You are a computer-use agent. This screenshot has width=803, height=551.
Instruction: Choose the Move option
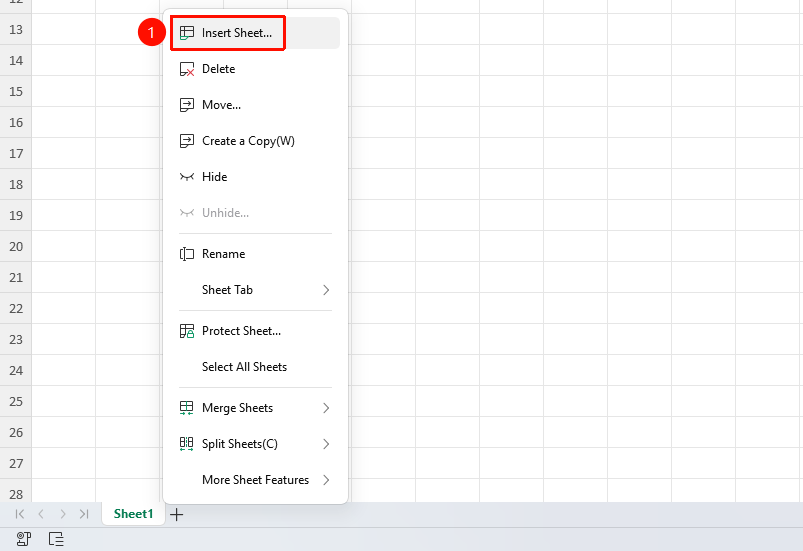point(255,104)
